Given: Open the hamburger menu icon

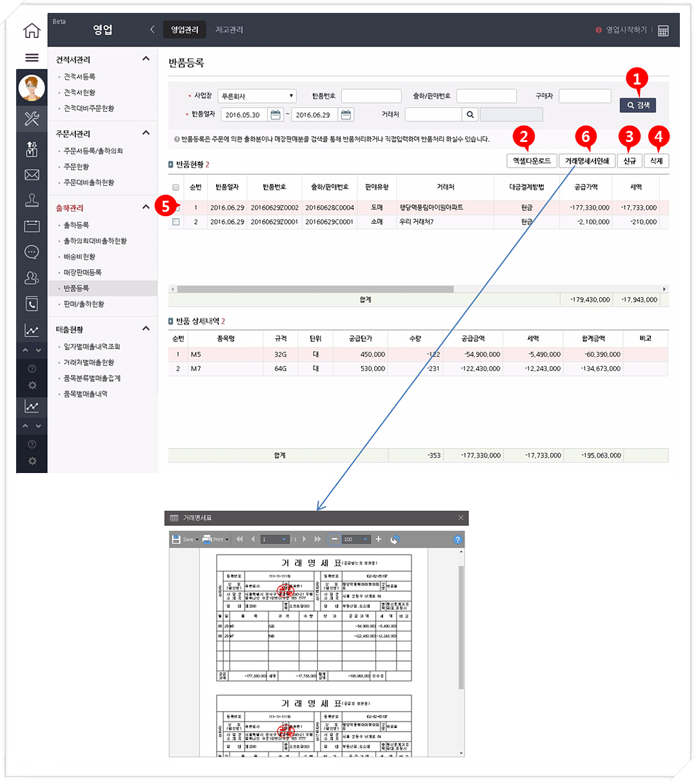Looking at the screenshot, I should 32,58.
